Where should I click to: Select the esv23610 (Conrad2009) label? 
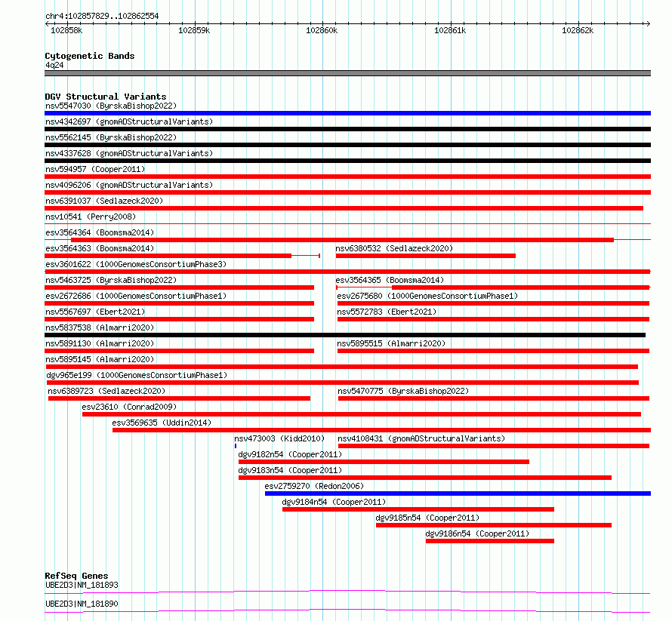(x=129, y=407)
